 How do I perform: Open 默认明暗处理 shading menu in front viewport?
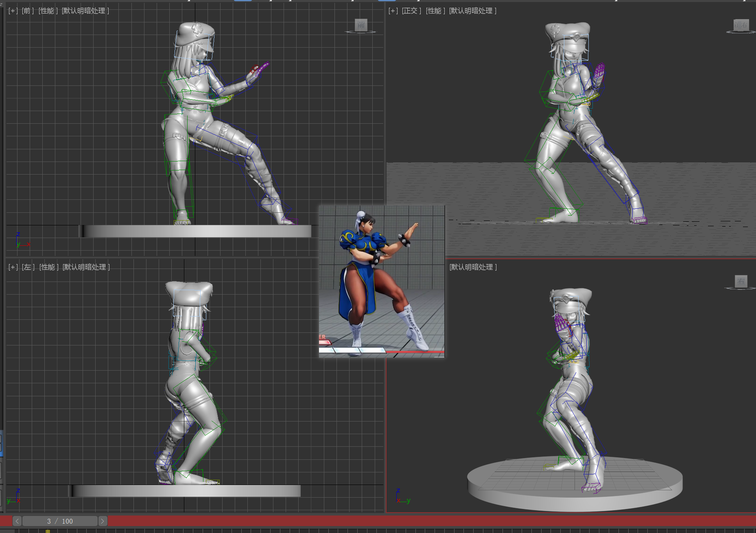(x=85, y=11)
